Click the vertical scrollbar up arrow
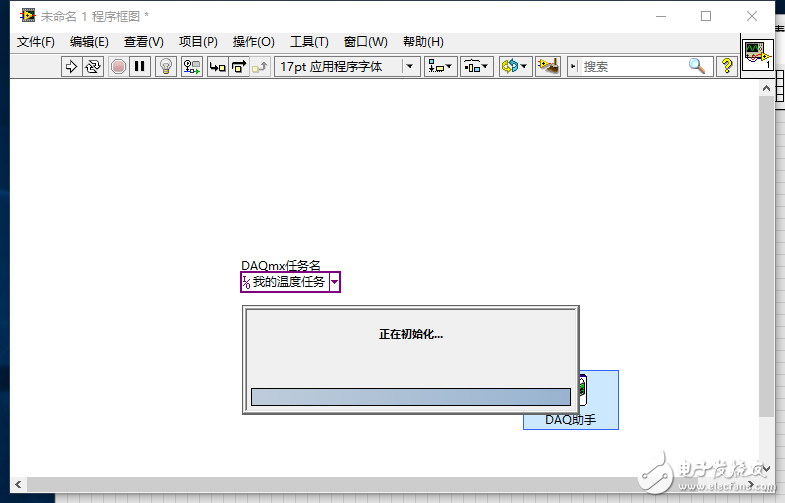The image size is (785, 503). 766,89
